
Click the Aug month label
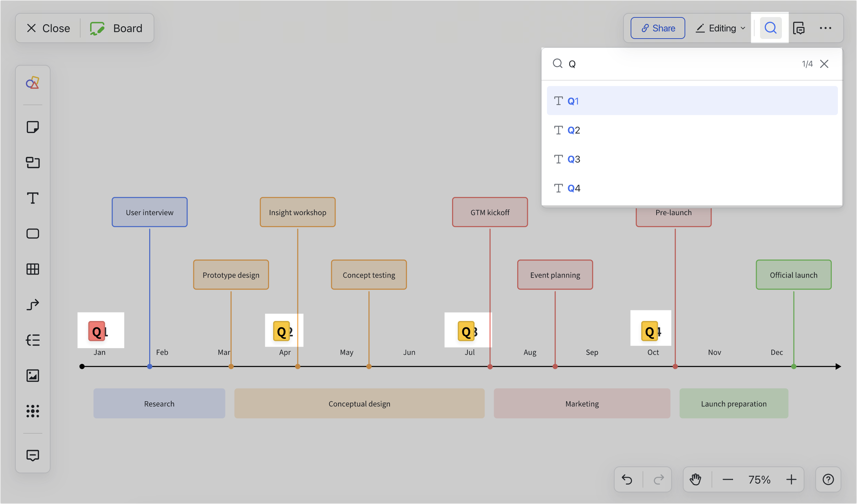tap(530, 352)
